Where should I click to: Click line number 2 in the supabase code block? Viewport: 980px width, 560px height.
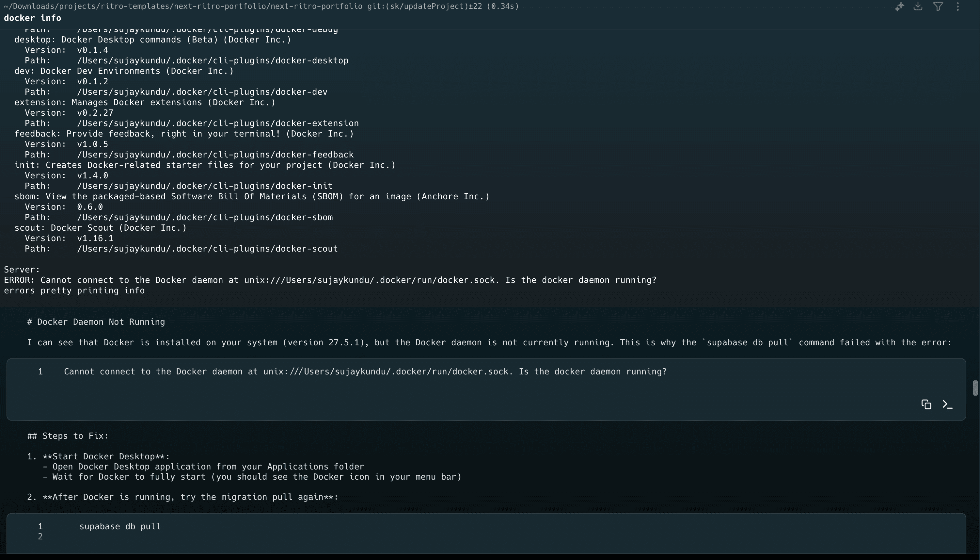tap(40, 536)
